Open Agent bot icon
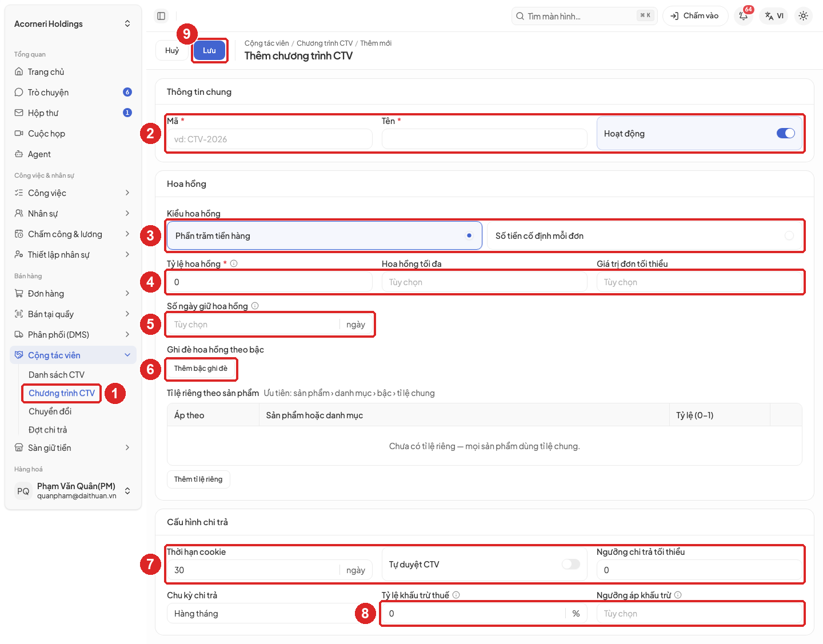The image size is (823, 644). 19,154
